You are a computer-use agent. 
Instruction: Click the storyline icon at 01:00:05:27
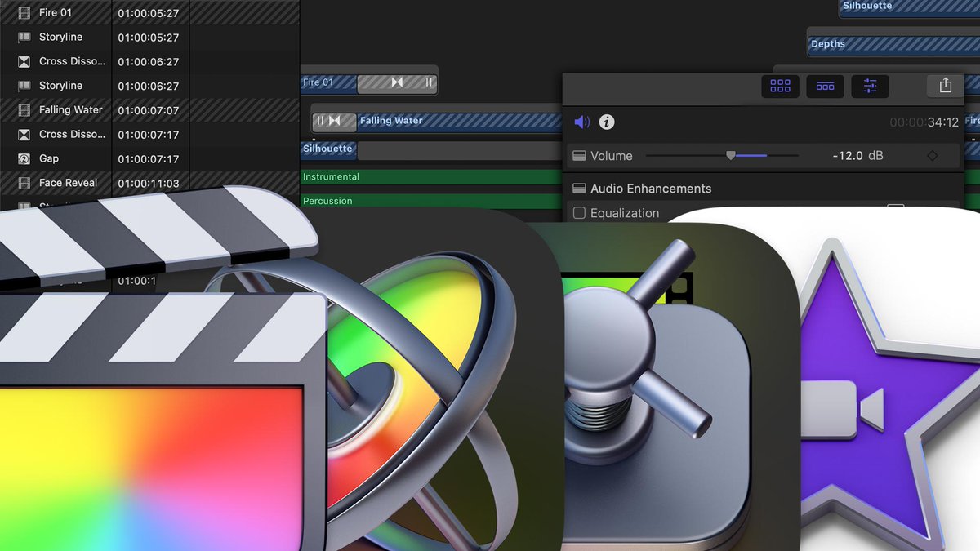pos(24,38)
